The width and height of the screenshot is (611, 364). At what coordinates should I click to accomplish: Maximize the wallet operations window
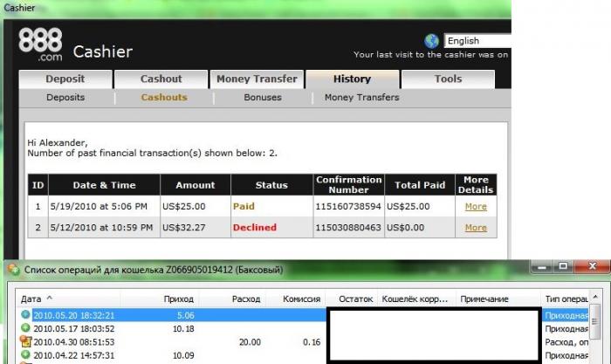(564, 267)
